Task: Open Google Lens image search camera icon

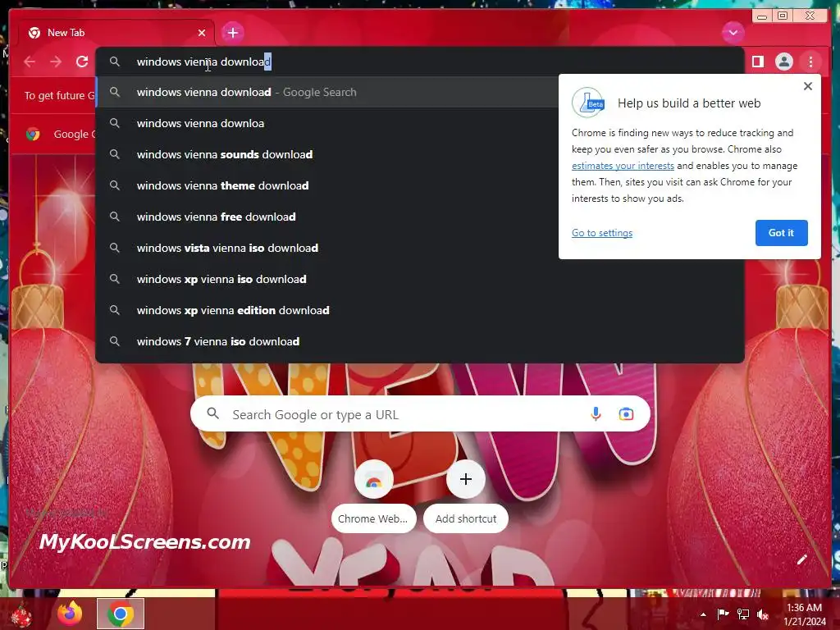Action: (x=626, y=413)
